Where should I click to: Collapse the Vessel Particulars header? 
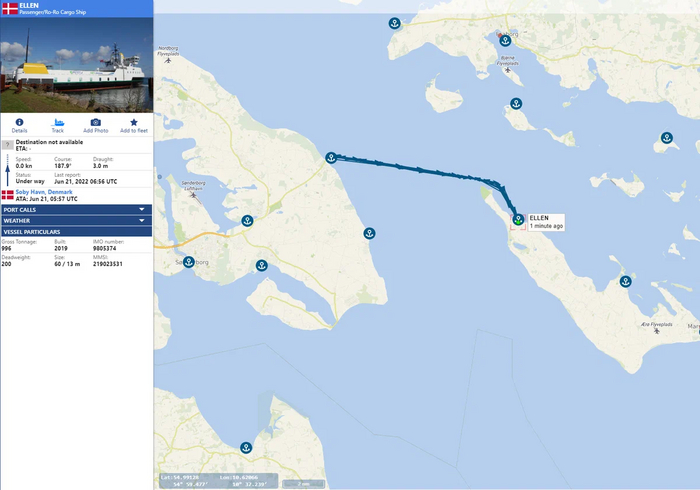(x=76, y=232)
